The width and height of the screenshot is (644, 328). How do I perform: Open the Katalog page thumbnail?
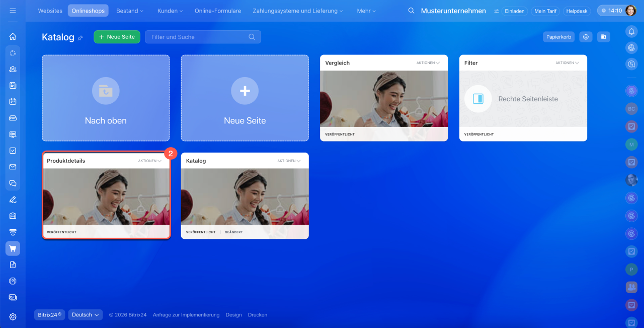click(x=245, y=196)
